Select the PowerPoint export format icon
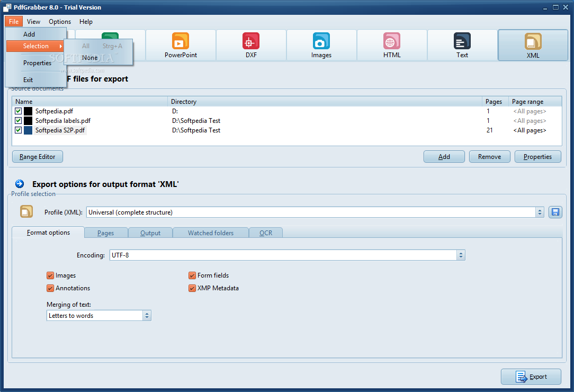This screenshot has width=574, height=392. pyautogui.click(x=181, y=41)
